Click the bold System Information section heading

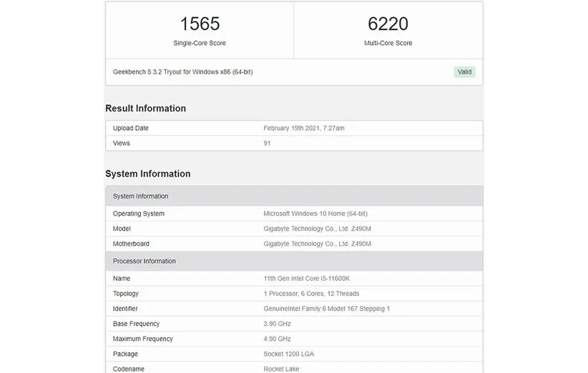tap(147, 174)
